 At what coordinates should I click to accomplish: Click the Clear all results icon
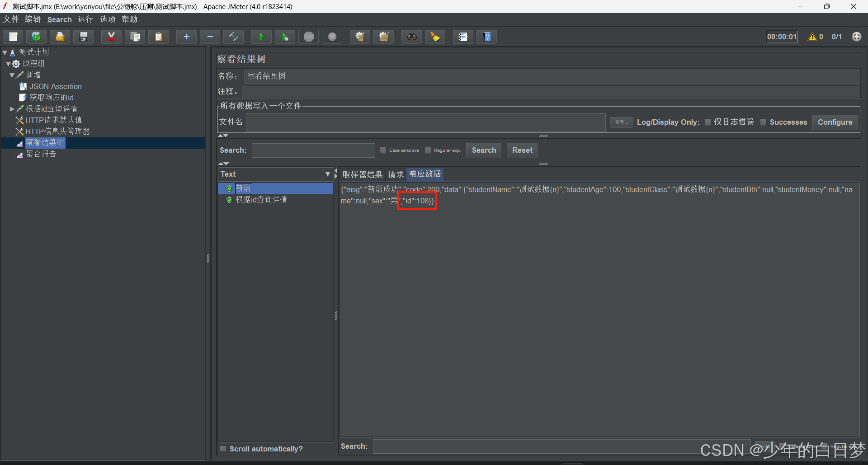click(x=384, y=37)
